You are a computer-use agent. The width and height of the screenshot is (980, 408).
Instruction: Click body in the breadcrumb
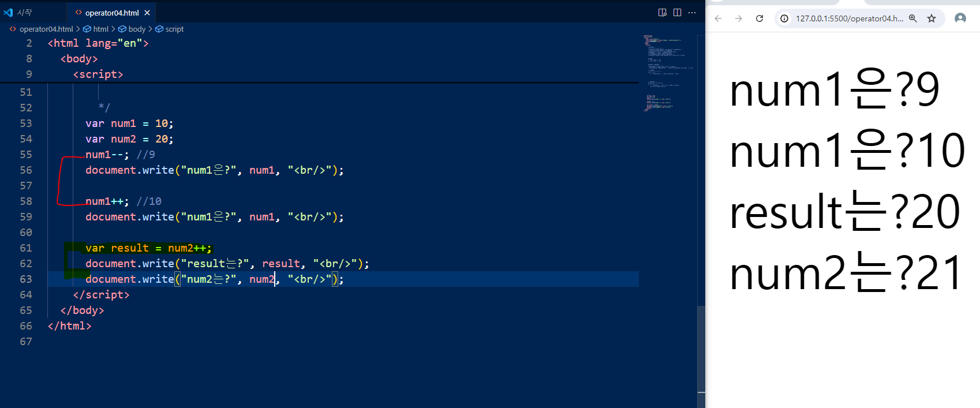[x=137, y=29]
